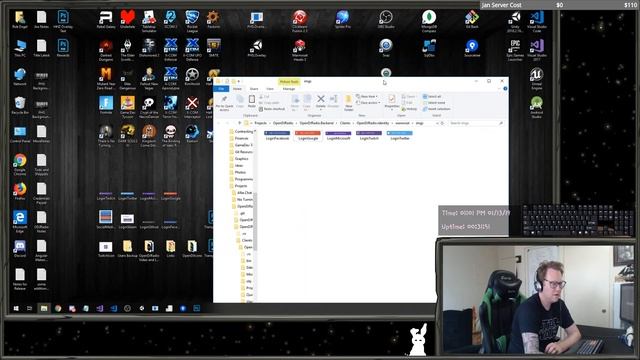This screenshot has width=640, height=360.
Task: Click Select all in the ribbon
Action: click(x=432, y=97)
